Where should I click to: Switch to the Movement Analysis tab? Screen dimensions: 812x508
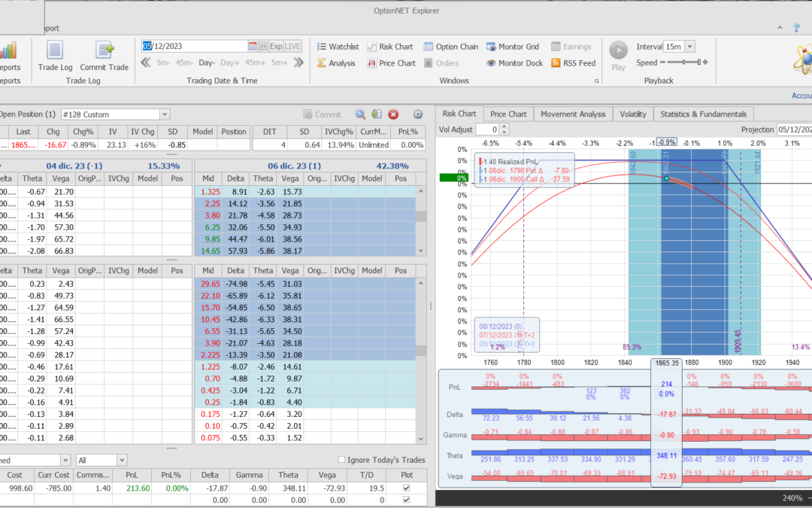coord(573,114)
